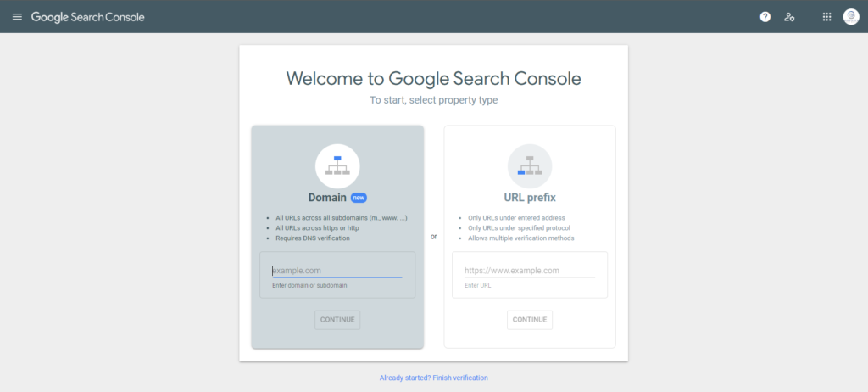Open the hamburger navigation menu
The image size is (868, 392).
coord(17,17)
